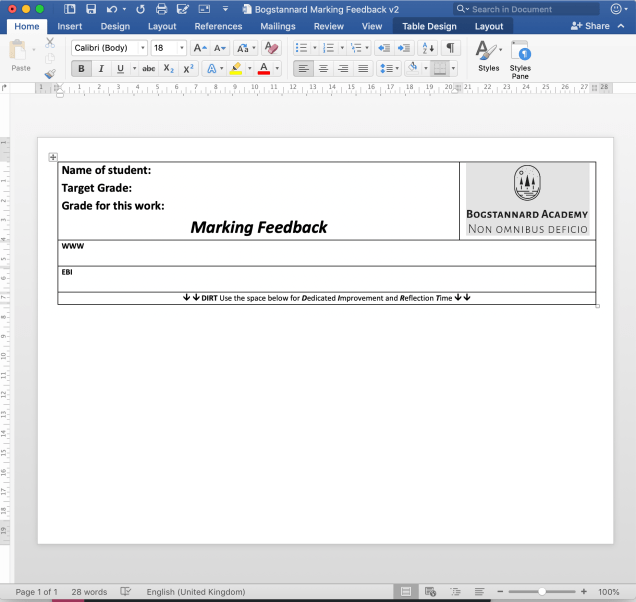Open the Insert tab

tap(70, 26)
